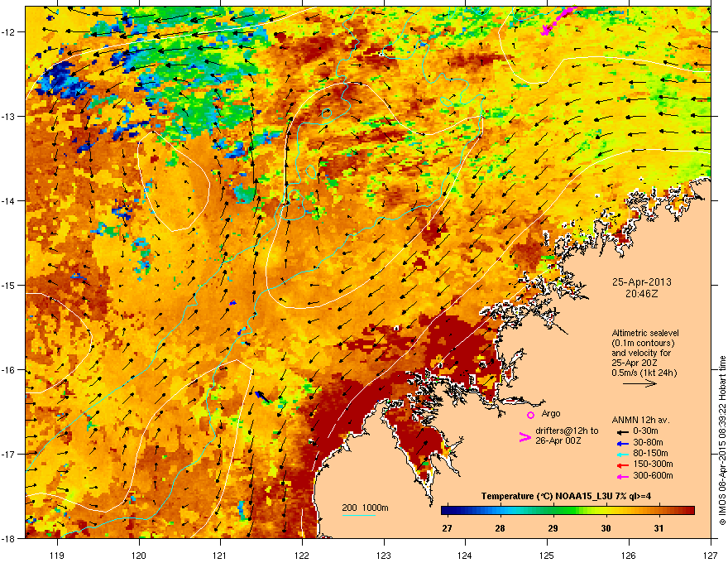Click the blue ANMN current arrow near 121.5E
Viewport: 728px width, 563px height.
tap(262, 397)
